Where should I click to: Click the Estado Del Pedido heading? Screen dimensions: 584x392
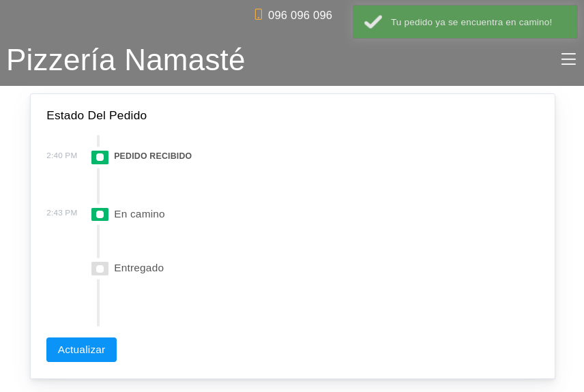tap(96, 116)
